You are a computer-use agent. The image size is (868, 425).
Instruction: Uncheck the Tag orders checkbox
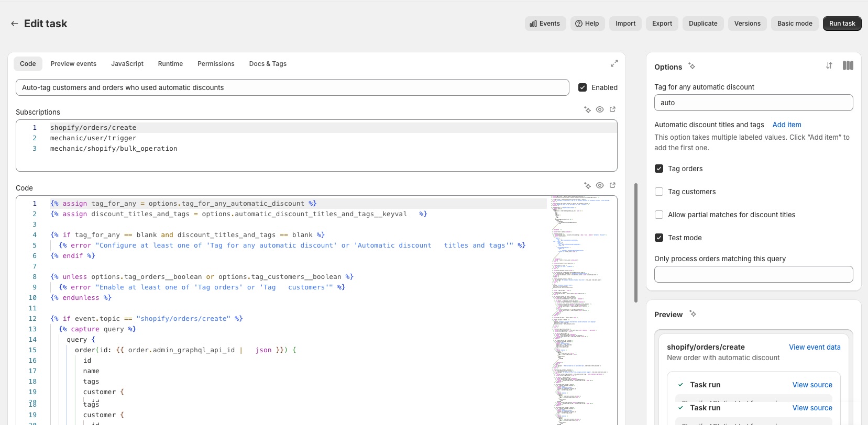(x=659, y=169)
